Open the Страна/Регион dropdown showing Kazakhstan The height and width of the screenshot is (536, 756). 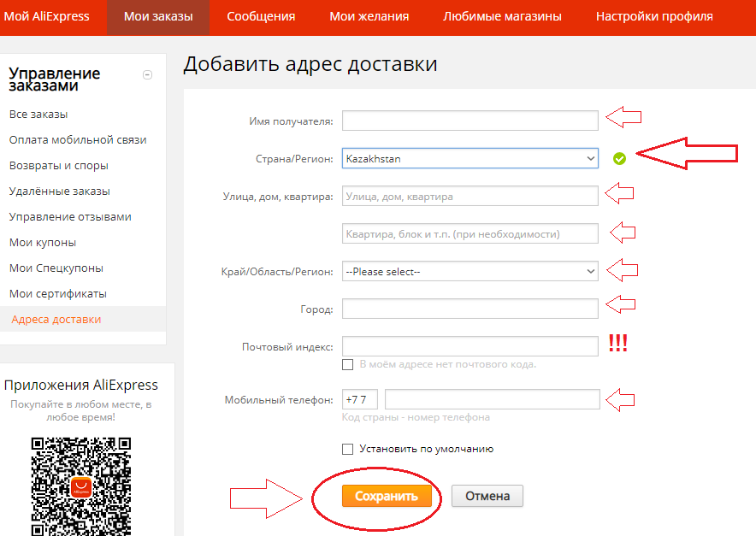point(470,159)
